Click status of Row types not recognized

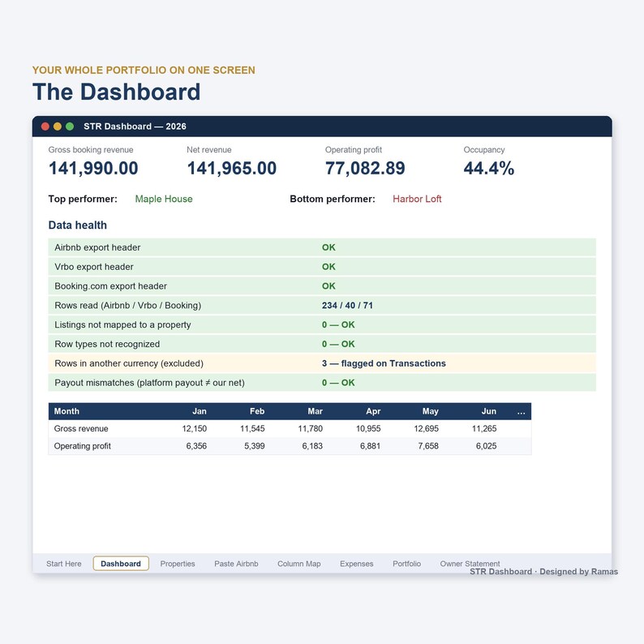[338, 344]
